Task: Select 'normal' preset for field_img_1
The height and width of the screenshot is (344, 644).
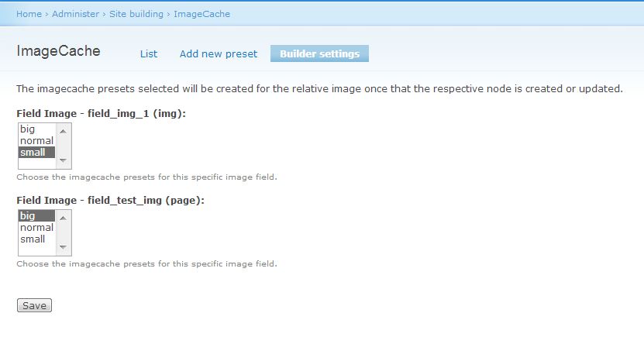Action: coord(37,140)
